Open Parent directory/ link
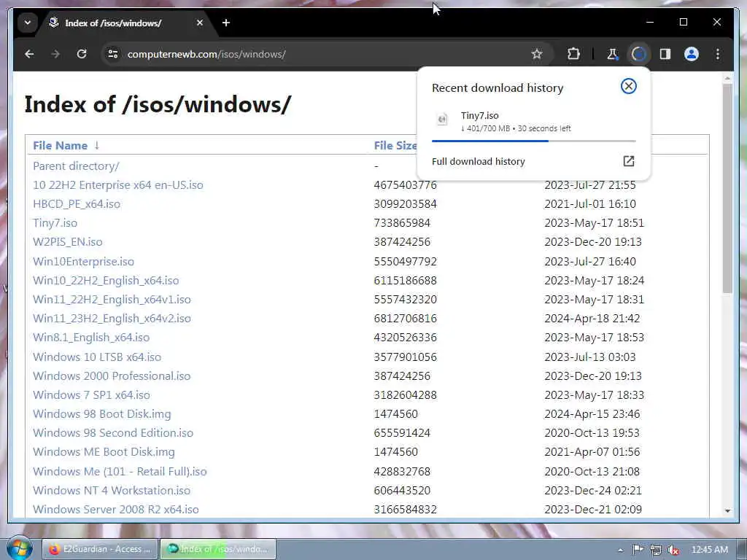747x560 pixels. (76, 166)
